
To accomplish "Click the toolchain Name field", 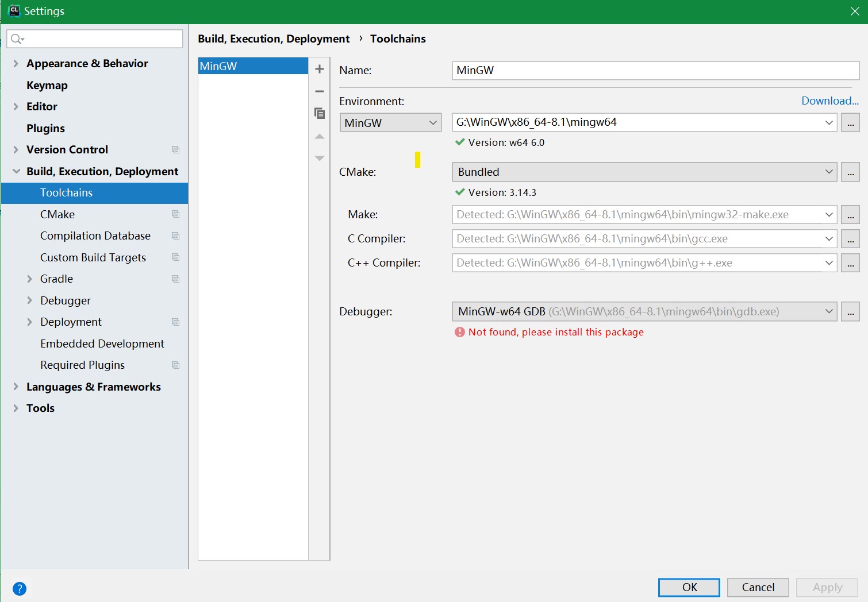I will [656, 71].
